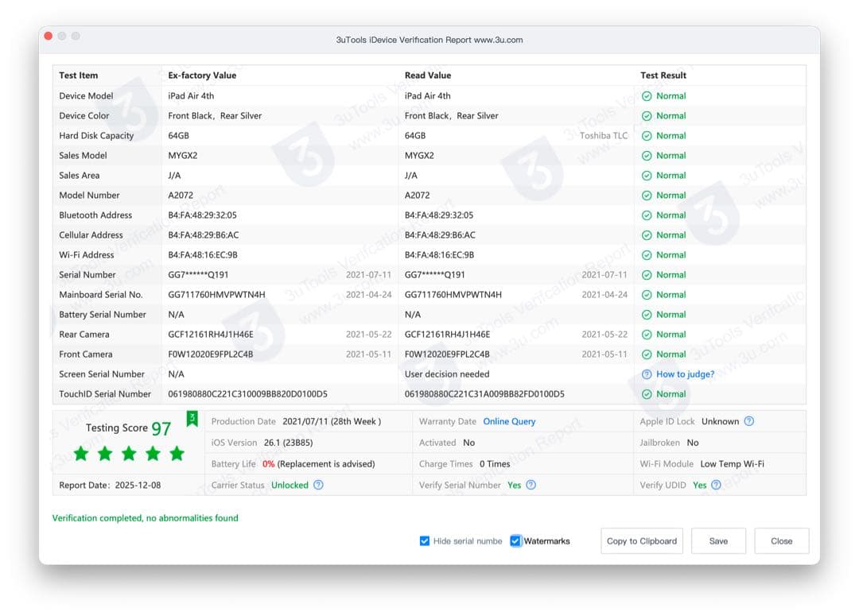Click the Normal checkmark beside TouchID Serial Number
Viewport: 859px width, 616px height.
click(x=648, y=393)
